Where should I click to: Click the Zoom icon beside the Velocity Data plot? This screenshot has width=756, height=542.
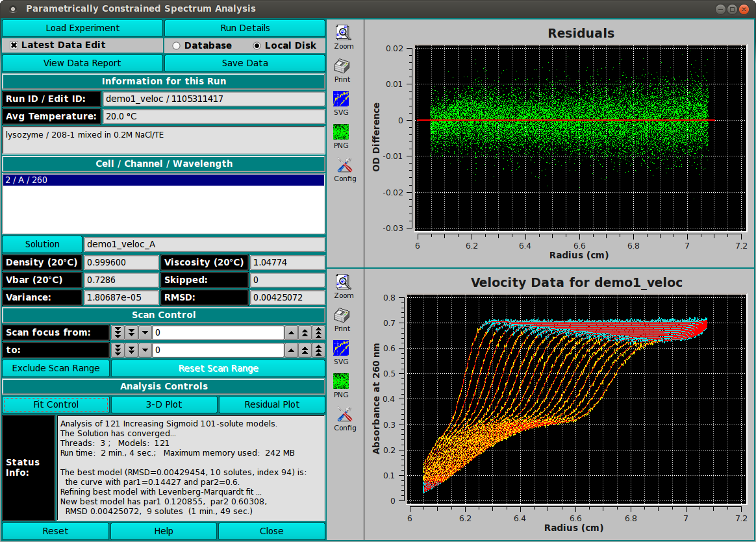(343, 282)
